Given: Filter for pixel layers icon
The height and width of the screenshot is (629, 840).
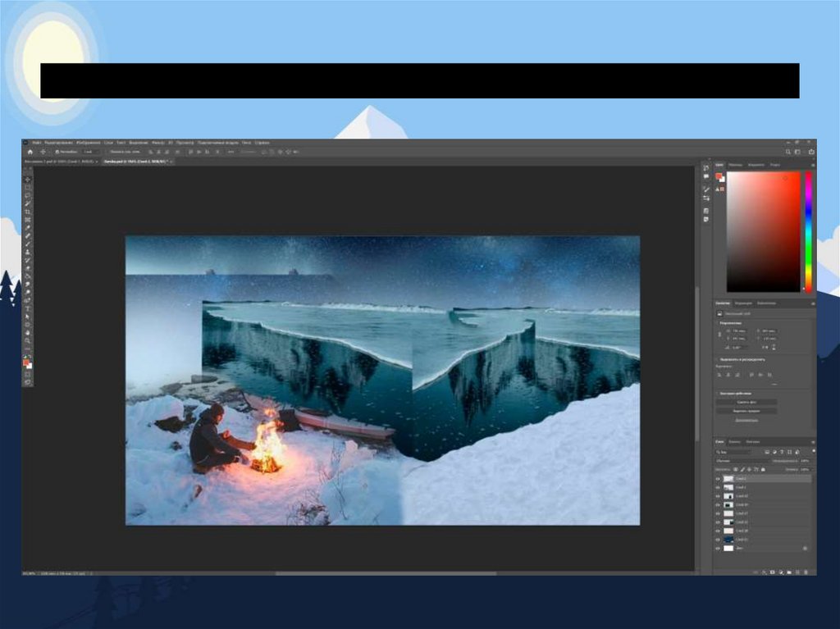Looking at the screenshot, I should pos(767,452).
